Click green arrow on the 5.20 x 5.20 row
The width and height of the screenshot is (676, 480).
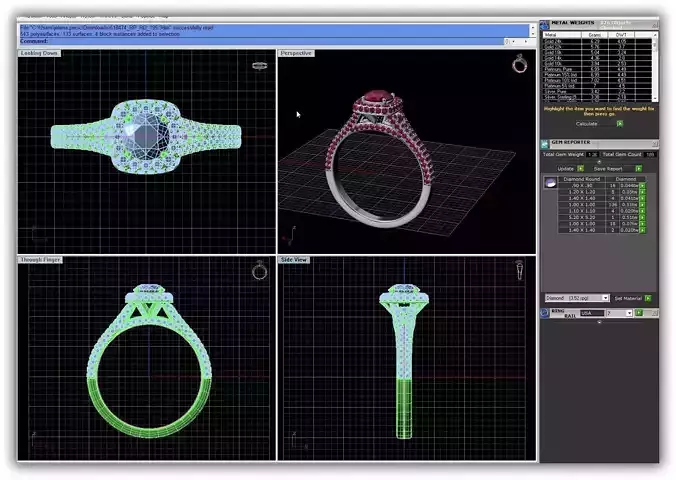click(x=643, y=217)
